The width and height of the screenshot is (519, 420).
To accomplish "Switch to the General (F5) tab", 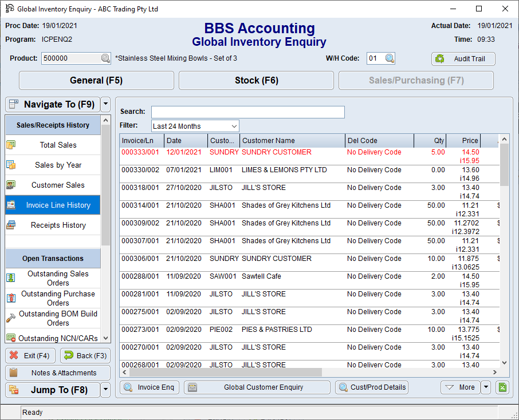I will click(x=95, y=80).
